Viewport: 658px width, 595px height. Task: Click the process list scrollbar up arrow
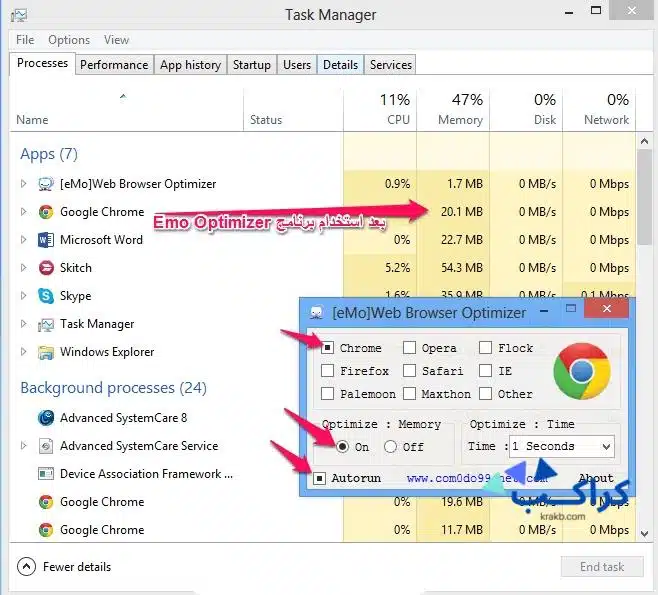point(645,142)
